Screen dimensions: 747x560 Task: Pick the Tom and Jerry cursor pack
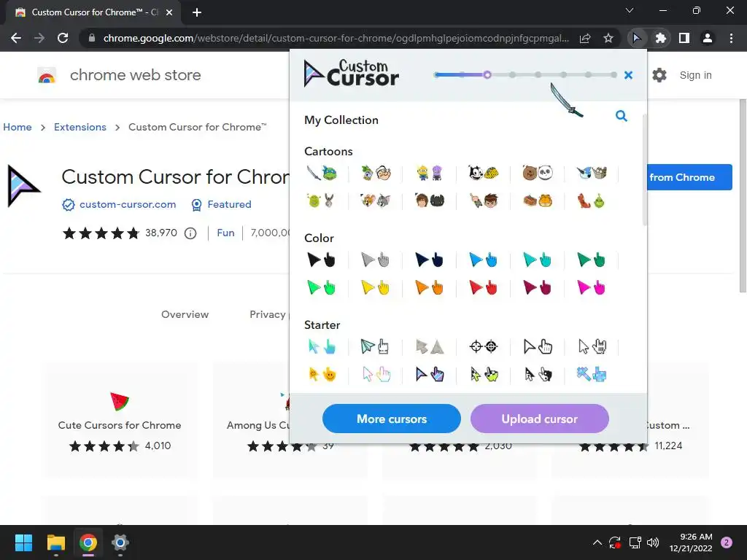[376, 201]
